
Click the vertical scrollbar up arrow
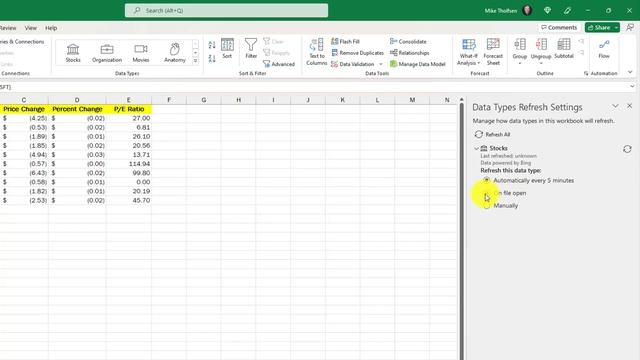(462, 100)
